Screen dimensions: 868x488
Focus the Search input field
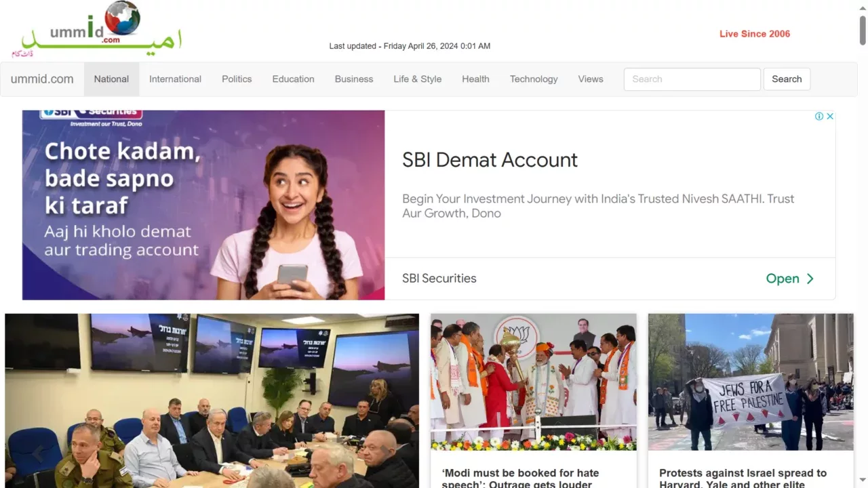click(692, 79)
